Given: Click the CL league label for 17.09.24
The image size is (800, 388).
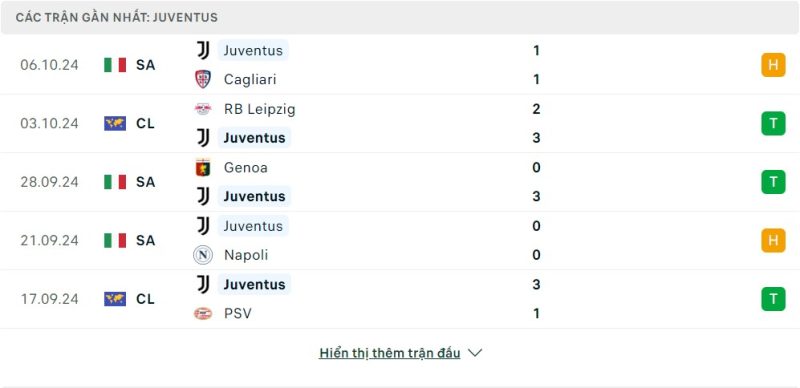Looking at the screenshot, I should coord(145,299).
